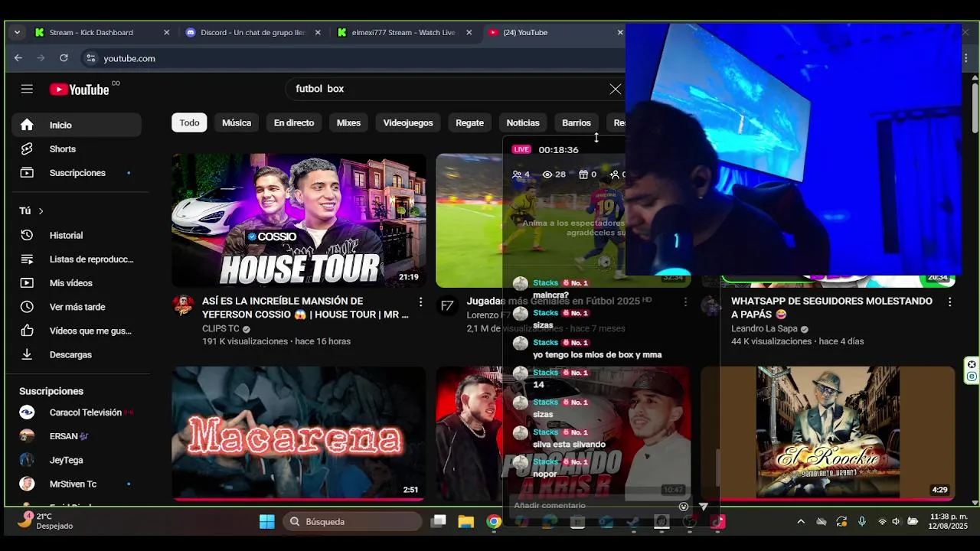Send the comment in the overlay chat

point(704,506)
